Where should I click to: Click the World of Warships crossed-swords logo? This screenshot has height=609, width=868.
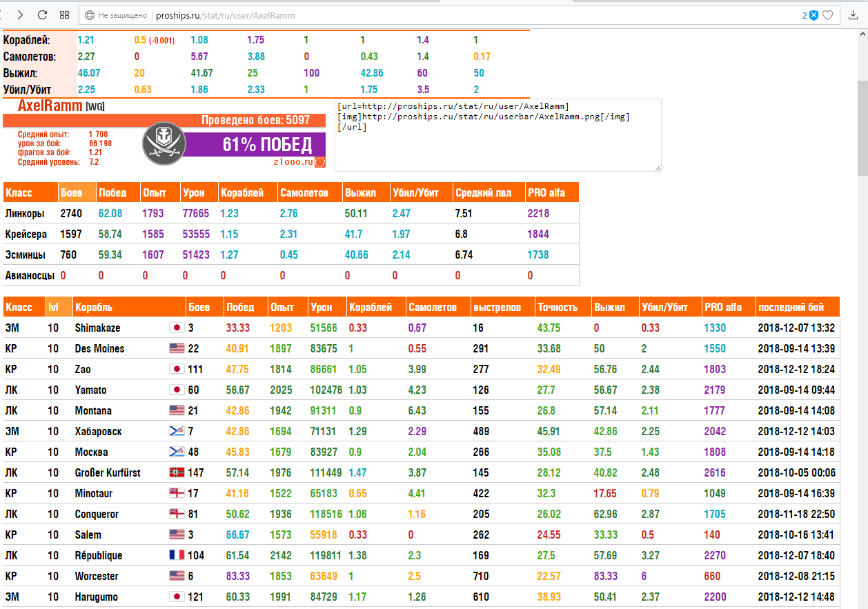coord(165,143)
